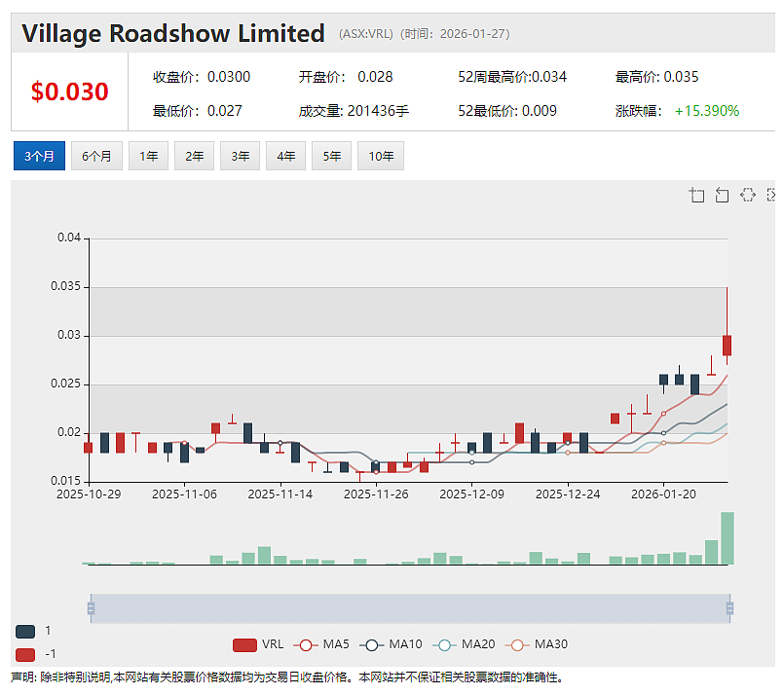This screenshot has width=784, height=695.
Task: Switch to the 6个月 time range
Action: tap(96, 156)
